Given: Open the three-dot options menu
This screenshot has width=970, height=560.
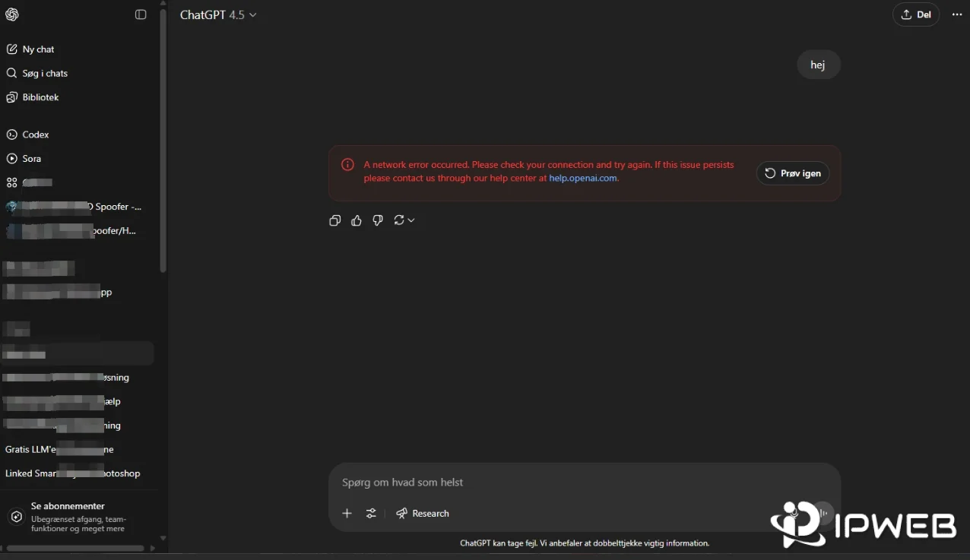Looking at the screenshot, I should [957, 14].
